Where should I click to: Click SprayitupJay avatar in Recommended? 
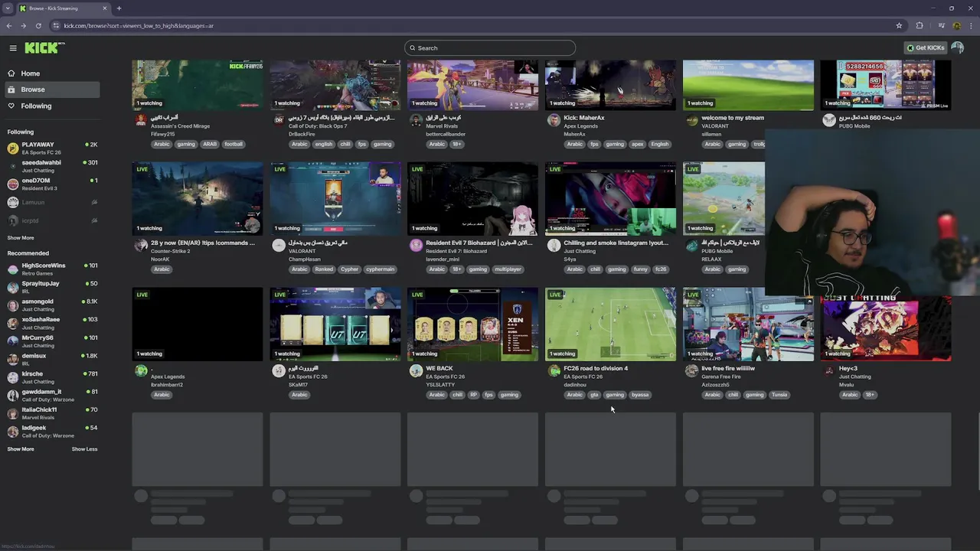tap(13, 287)
